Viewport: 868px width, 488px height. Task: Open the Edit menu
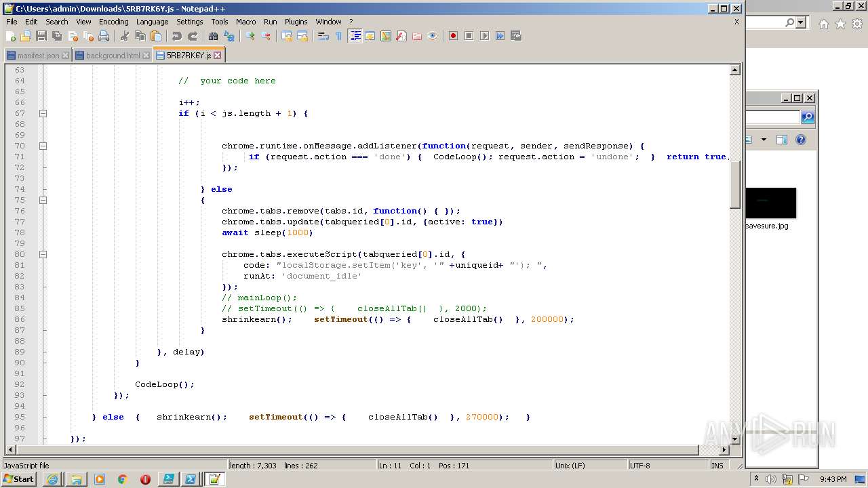[x=31, y=22]
